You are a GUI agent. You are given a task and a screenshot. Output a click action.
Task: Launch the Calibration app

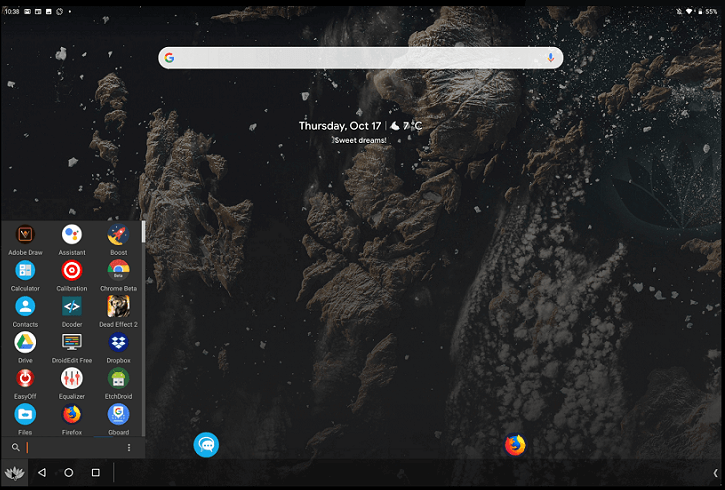(x=72, y=271)
